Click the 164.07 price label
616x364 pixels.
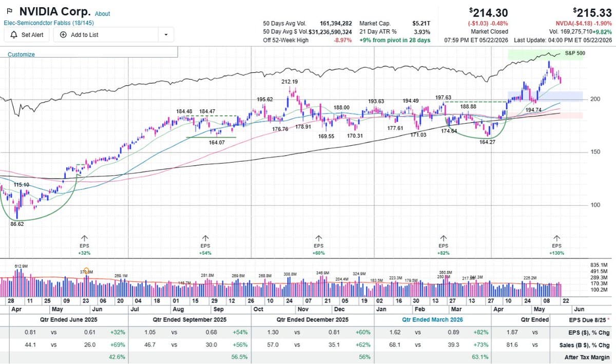(x=217, y=142)
